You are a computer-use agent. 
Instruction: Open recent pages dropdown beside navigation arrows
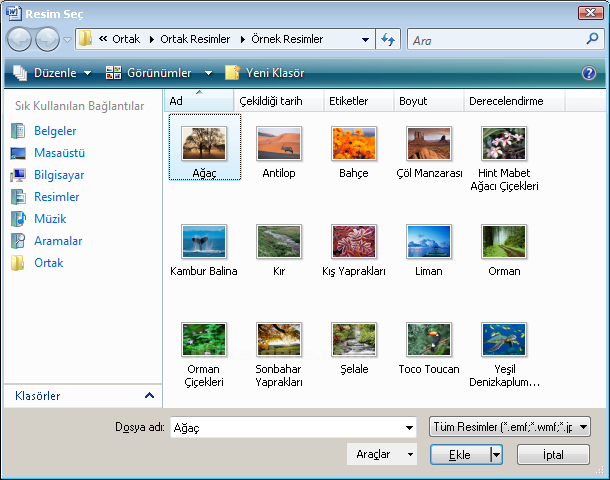click(68, 39)
